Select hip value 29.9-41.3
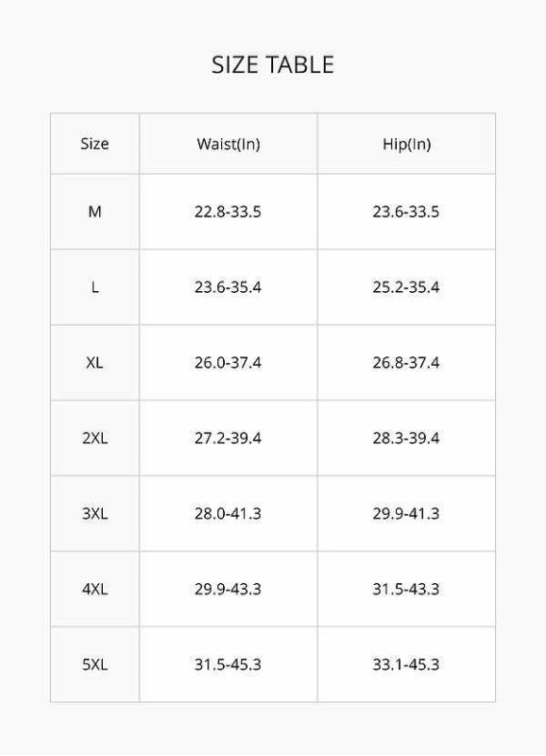Viewport: 546px width, 756px height. 406,513
